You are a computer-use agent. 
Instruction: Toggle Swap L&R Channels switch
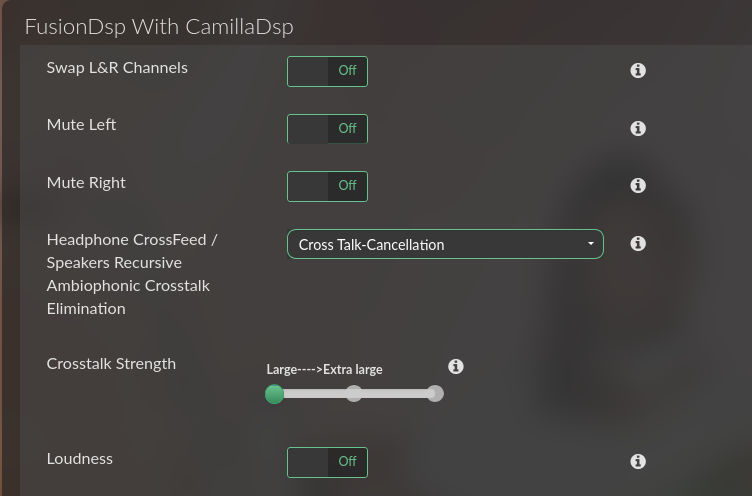[328, 71]
